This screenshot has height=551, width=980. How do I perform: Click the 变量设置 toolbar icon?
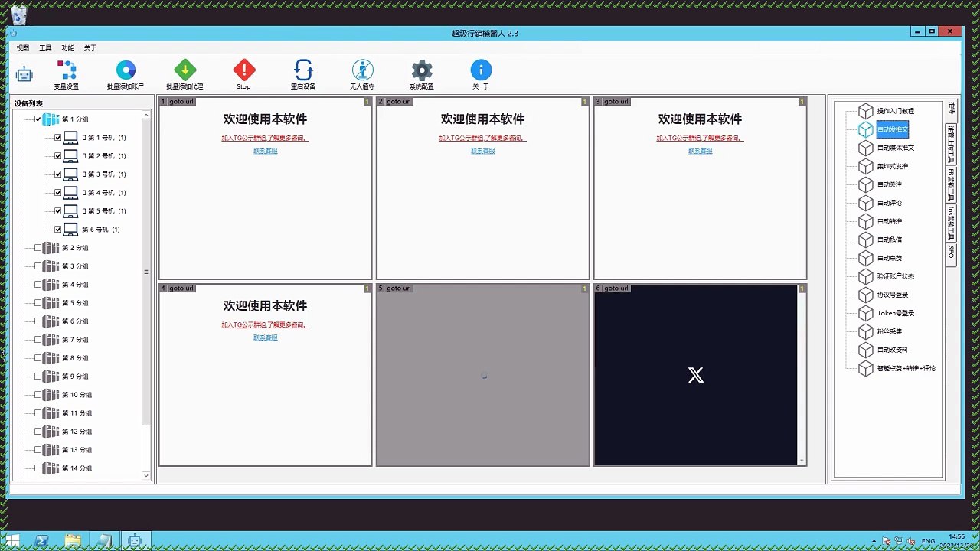(67, 70)
